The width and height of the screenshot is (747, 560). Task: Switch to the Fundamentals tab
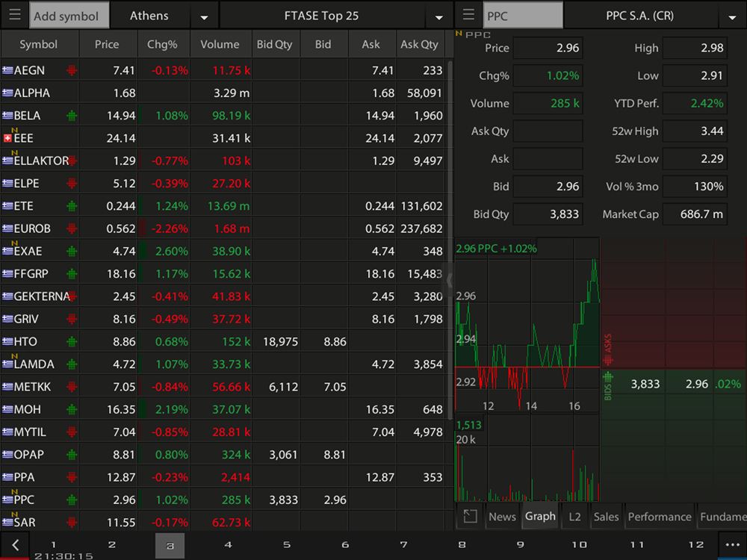[x=722, y=516]
